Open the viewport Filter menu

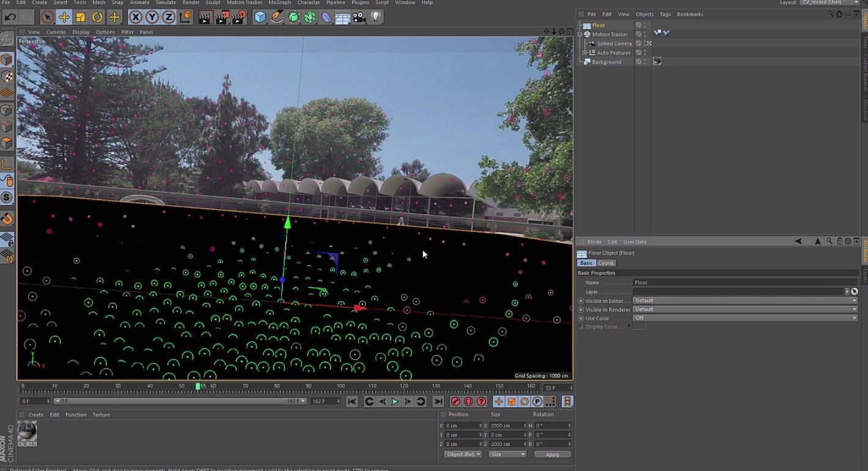127,32
